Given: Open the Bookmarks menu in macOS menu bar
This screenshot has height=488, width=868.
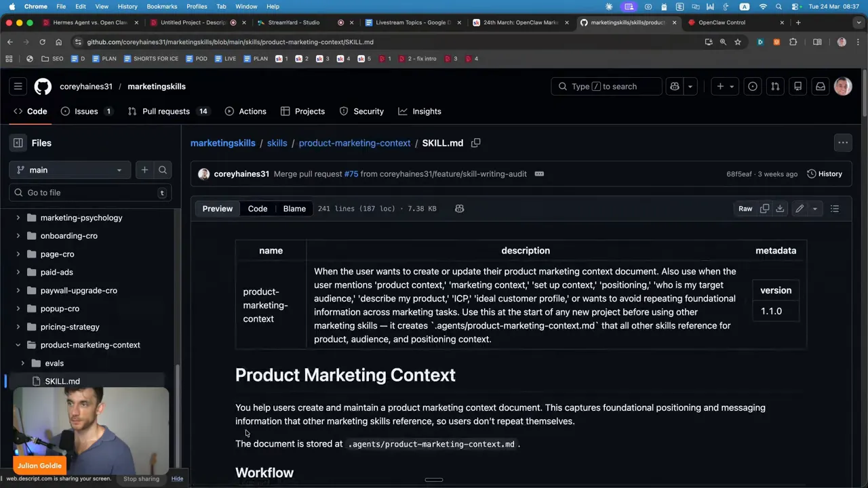Looking at the screenshot, I should (x=162, y=6).
